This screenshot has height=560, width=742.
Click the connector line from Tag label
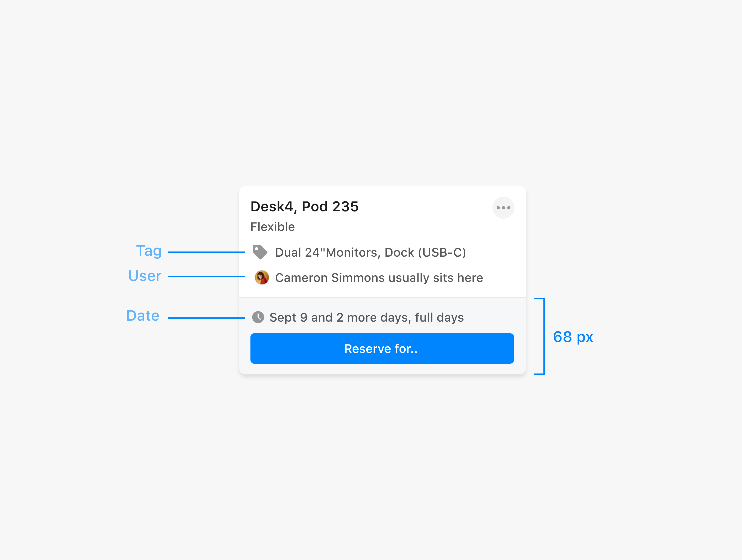(x=206, y=252)
